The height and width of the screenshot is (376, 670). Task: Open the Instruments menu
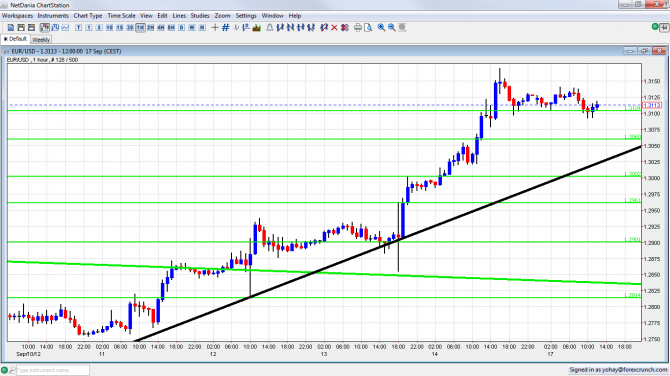53,15
